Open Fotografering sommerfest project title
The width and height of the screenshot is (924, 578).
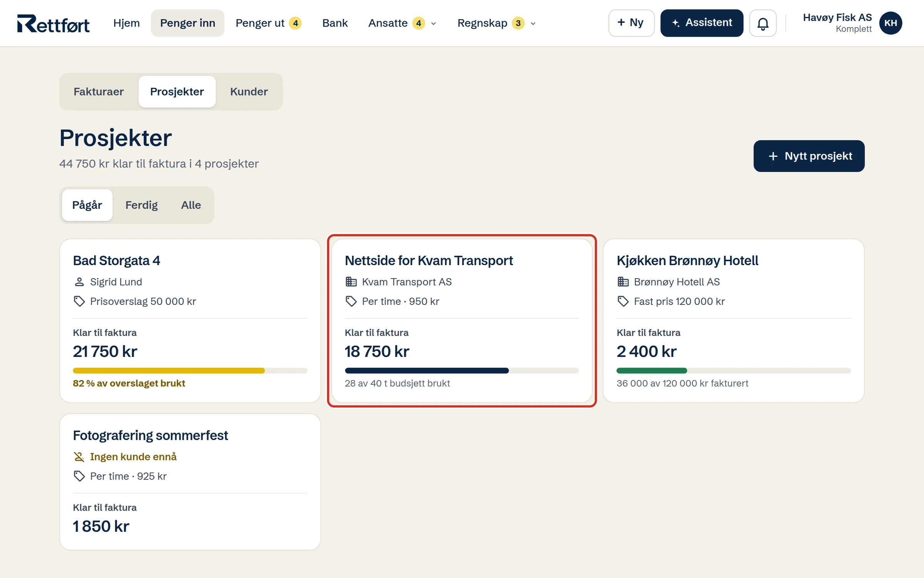151,436
